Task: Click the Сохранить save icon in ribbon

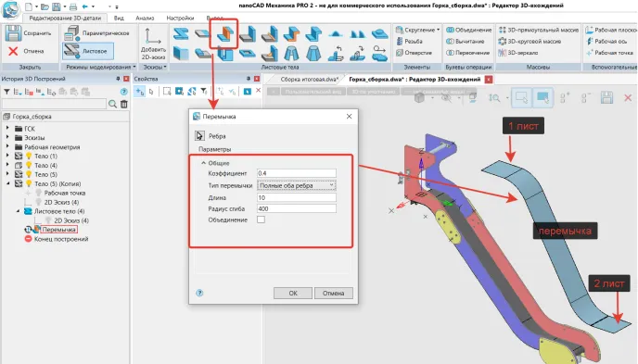Action: [x=13, y=33]
